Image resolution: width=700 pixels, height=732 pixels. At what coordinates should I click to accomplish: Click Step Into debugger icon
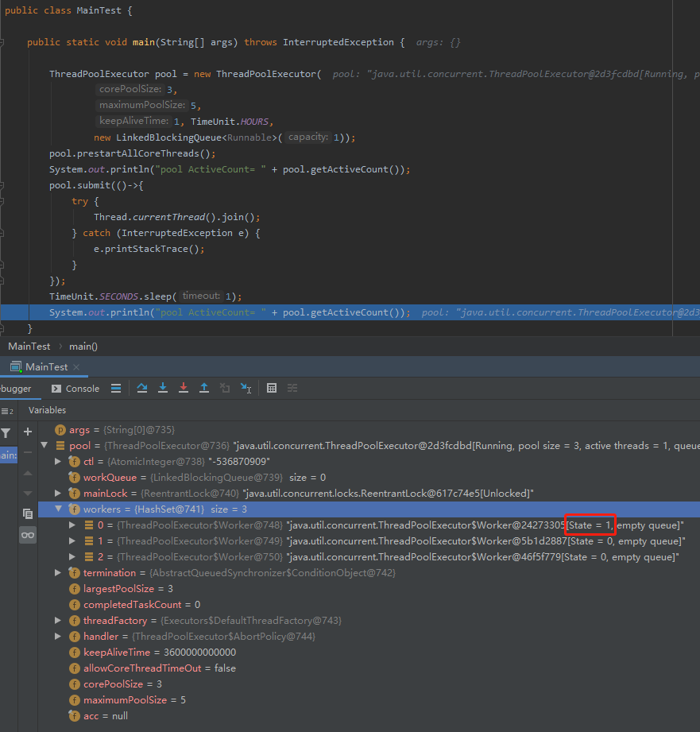[x=163, y=388]
